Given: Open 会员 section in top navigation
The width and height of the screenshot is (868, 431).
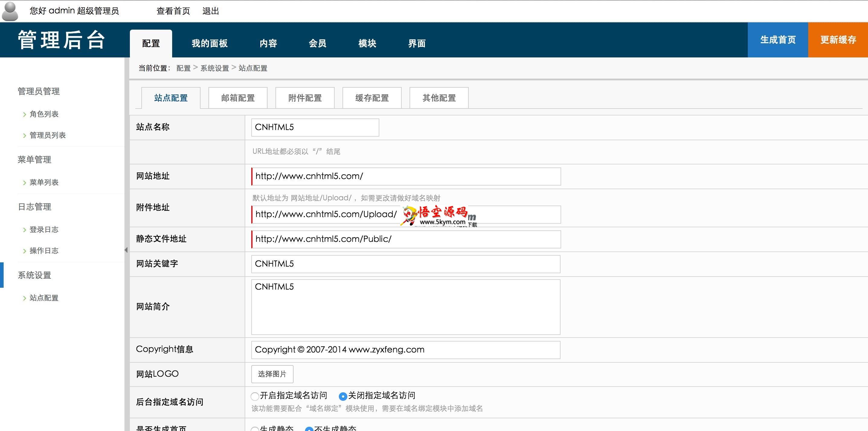Looking at the screenshot, I should tap(317, 44).
